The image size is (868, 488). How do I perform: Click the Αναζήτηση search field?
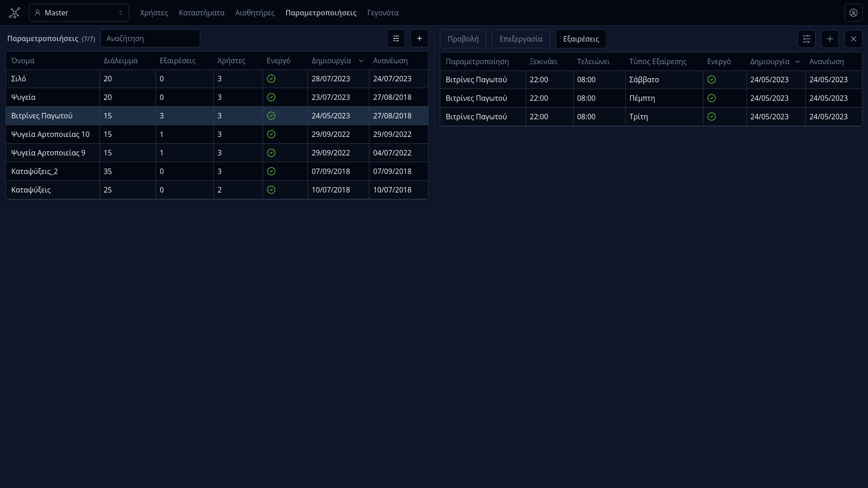click(x=150, y=38)
